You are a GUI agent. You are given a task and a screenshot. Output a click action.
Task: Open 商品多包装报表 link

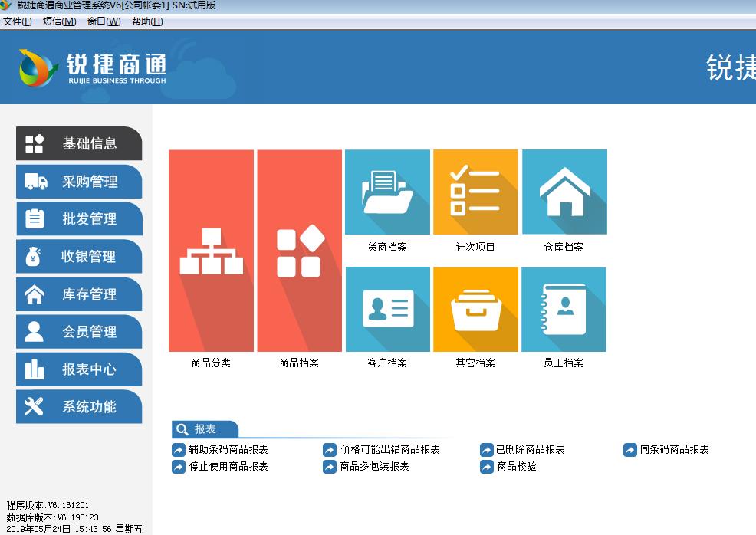(375, 467)
